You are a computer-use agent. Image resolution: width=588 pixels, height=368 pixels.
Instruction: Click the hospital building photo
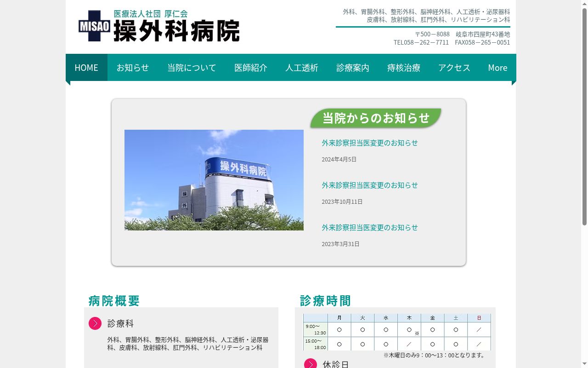(x=214, y=180)
